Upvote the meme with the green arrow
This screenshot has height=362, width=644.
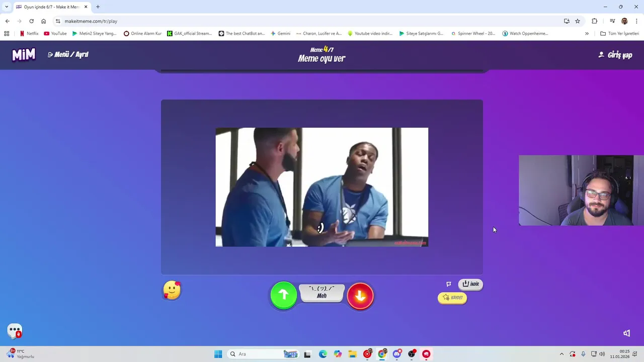pos(284,295)
